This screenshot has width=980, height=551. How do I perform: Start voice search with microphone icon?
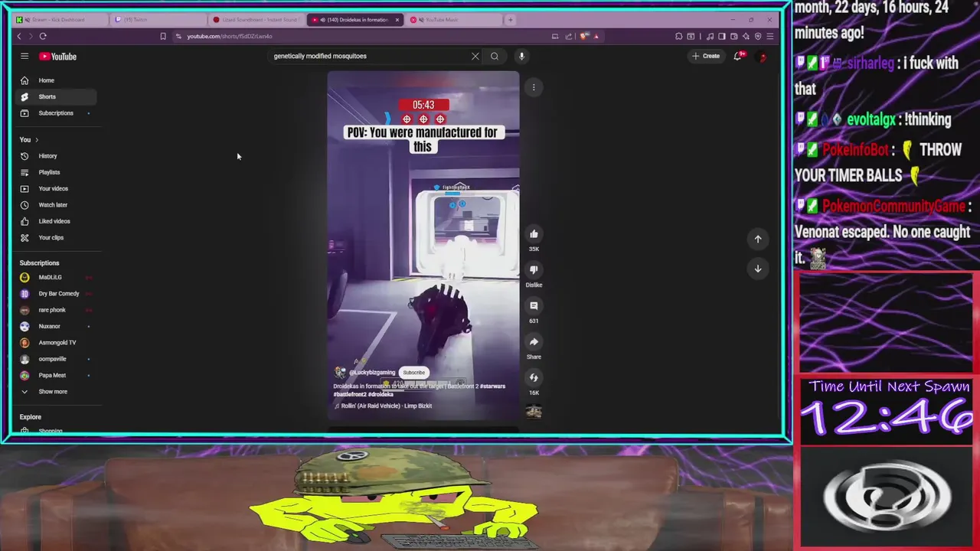click(x=521, y=56)
